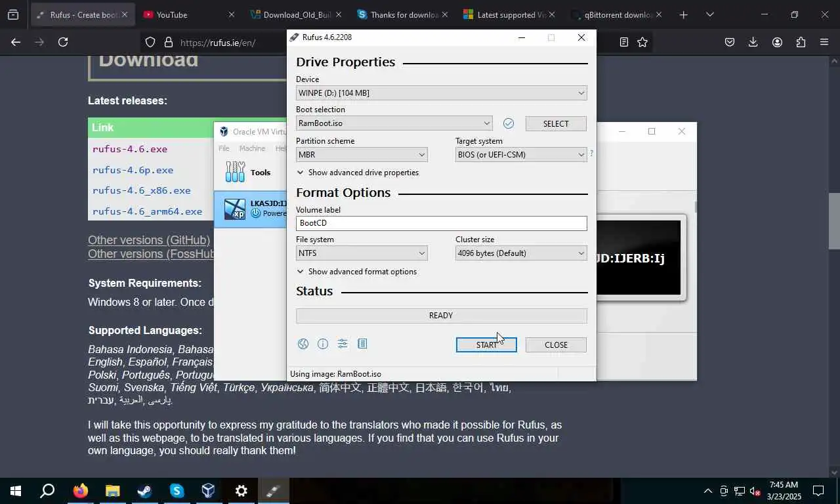Edit the Volume label field BootCD

tap(441, 223)
